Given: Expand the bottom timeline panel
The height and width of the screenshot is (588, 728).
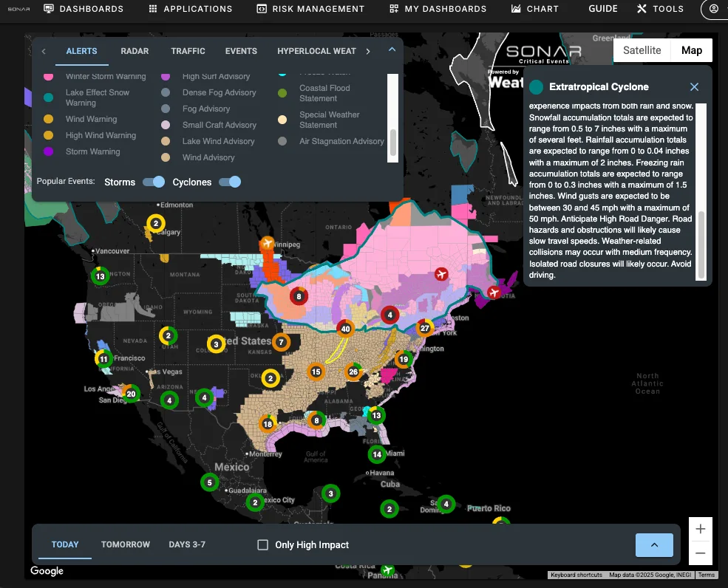Looking at the screenshot, I should click(x=654, y=545).
